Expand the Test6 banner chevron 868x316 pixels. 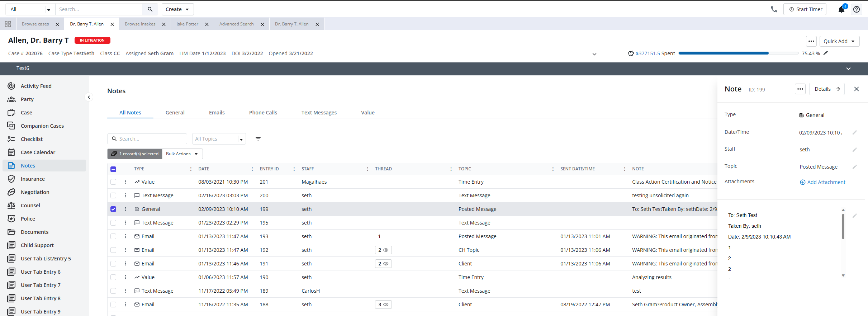coord(848,69)
